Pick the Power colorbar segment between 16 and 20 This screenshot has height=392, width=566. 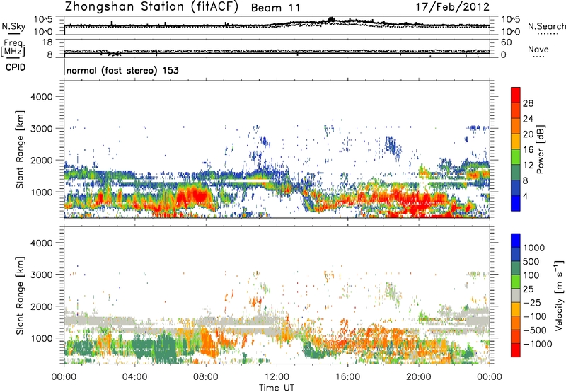(516, 141)
